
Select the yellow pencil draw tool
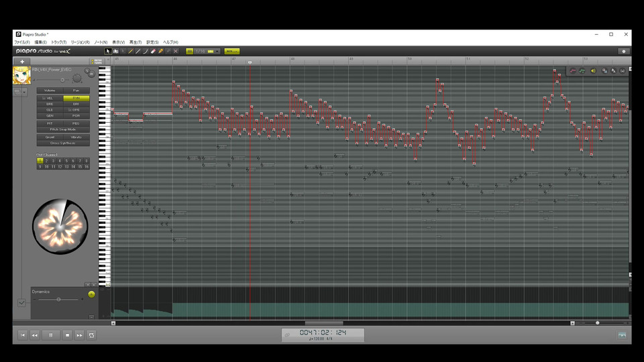tap(131, 52)
